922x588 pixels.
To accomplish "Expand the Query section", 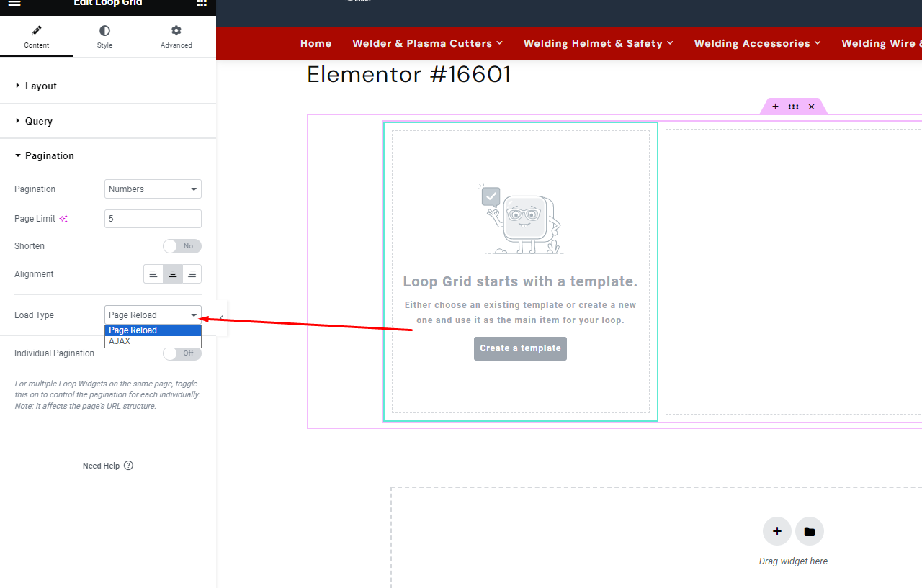I will [x=39, y=121].
